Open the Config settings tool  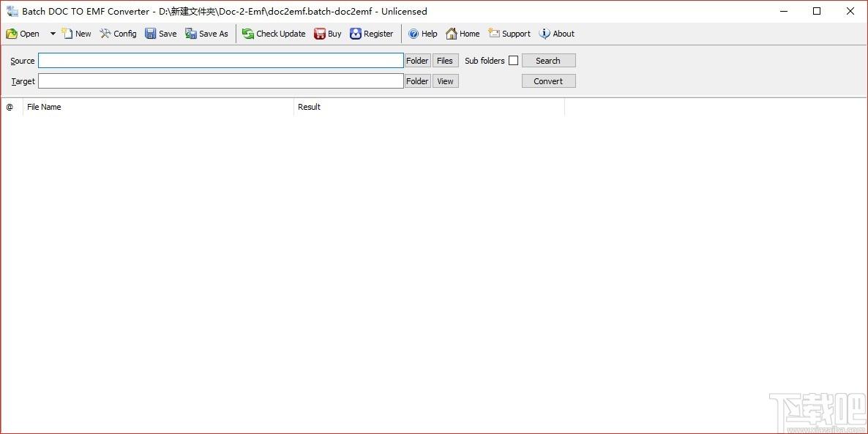click(118, 34)
